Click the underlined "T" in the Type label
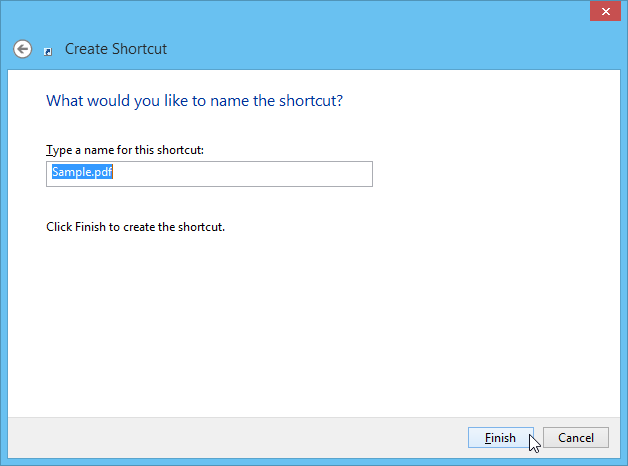Viewport: 628px width, 466px height. pyautogui.click(x=49, y=150)
